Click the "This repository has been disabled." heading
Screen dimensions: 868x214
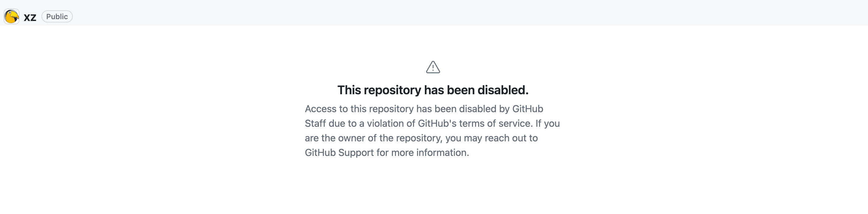(433, 90)
